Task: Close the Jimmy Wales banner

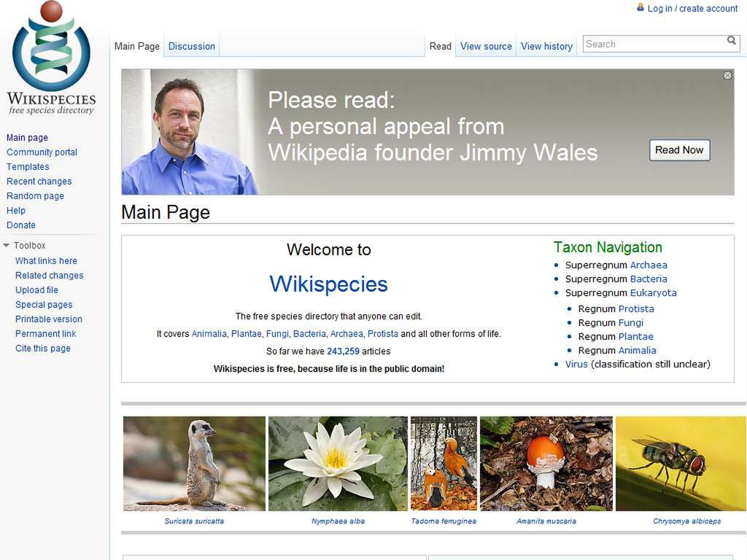Action: coord(727,75)
